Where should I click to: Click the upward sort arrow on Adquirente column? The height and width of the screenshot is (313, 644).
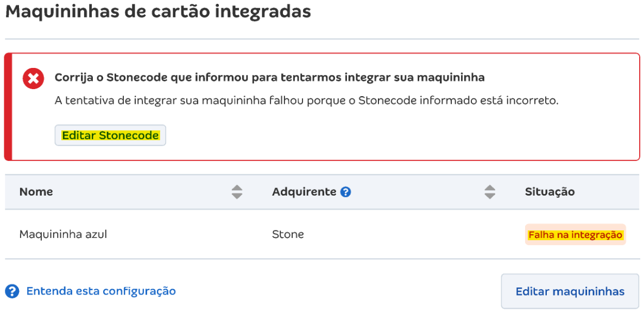click(490, 188)
